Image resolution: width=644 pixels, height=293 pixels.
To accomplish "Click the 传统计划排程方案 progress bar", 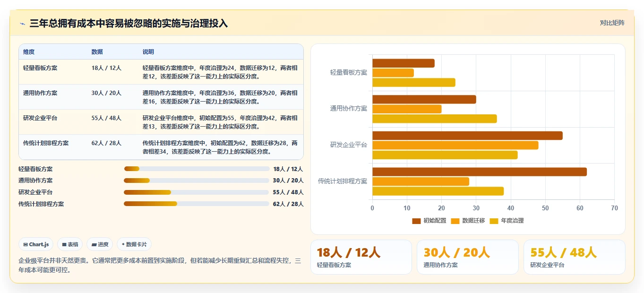I will click(197, 204).
